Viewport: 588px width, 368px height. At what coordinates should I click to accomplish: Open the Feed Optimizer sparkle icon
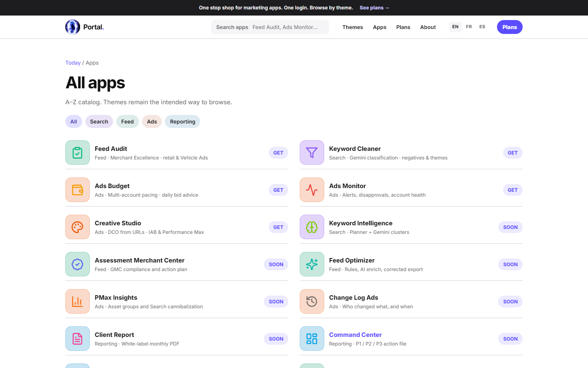[x=312, y=264]
